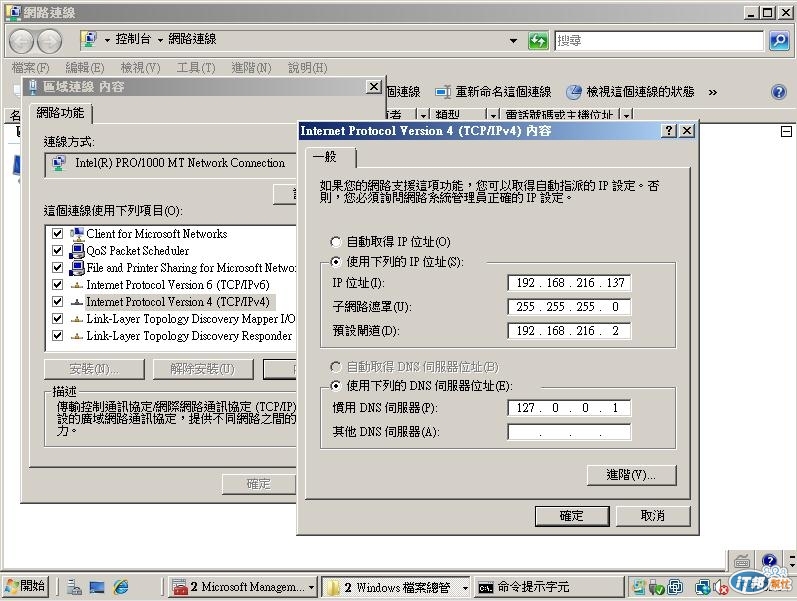
Task: Click the overflow chevron on command bar
Action: coord(713,92)
